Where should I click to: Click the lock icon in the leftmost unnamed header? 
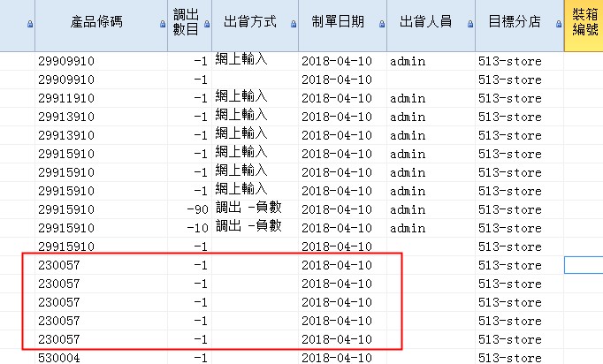click(30, 26)
